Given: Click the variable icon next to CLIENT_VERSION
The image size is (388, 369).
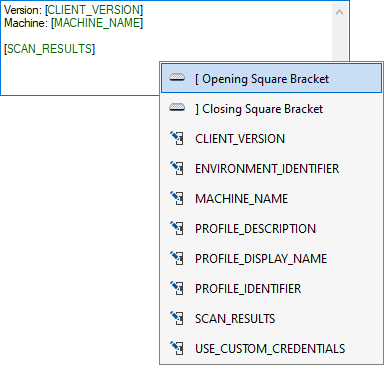Looking at the screenshot, I should point(177,138).
